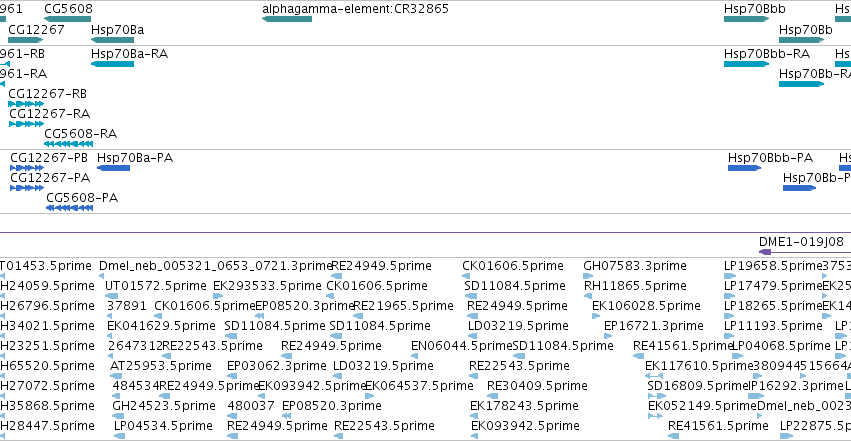Open the CG12267-RB transcript
The image size is (851, 441).
coord(48,94)
